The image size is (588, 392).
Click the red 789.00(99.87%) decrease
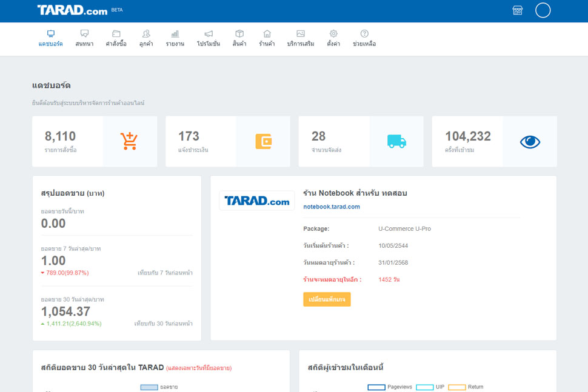[x=65, y=273]
